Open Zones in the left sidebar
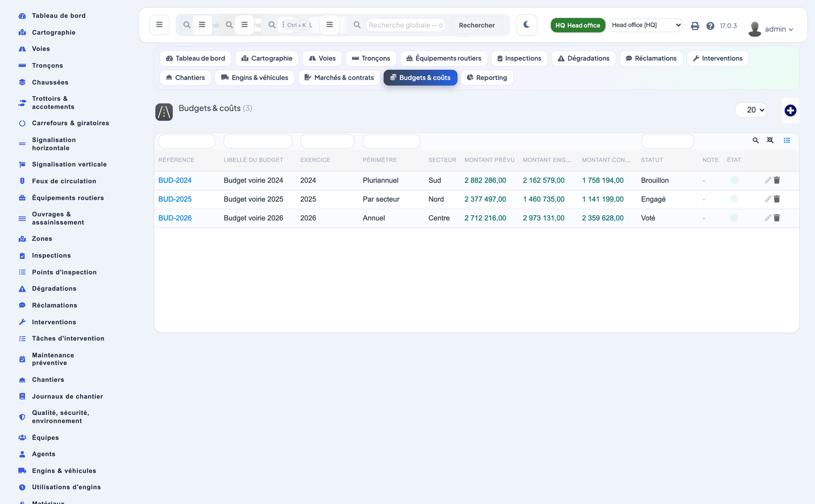 42,239
